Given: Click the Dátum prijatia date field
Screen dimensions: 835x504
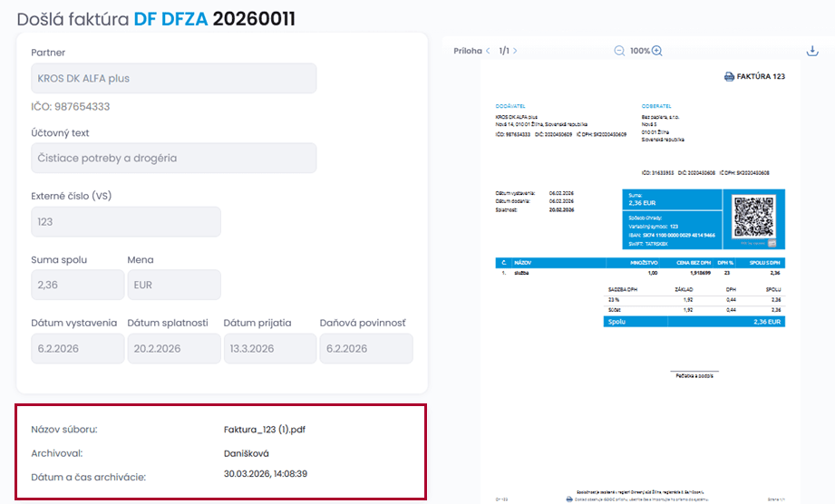Looking at the screenshot, I should pos(269,348).
